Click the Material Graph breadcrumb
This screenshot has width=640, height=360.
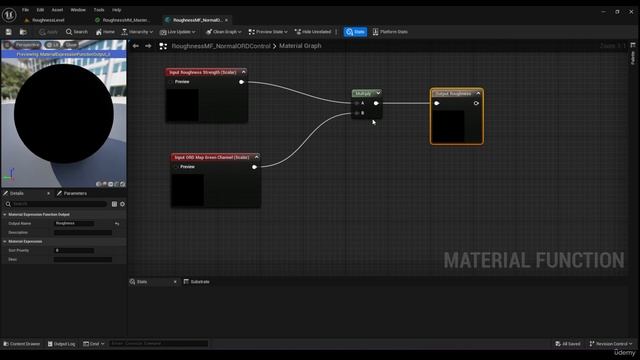(300, 46)
